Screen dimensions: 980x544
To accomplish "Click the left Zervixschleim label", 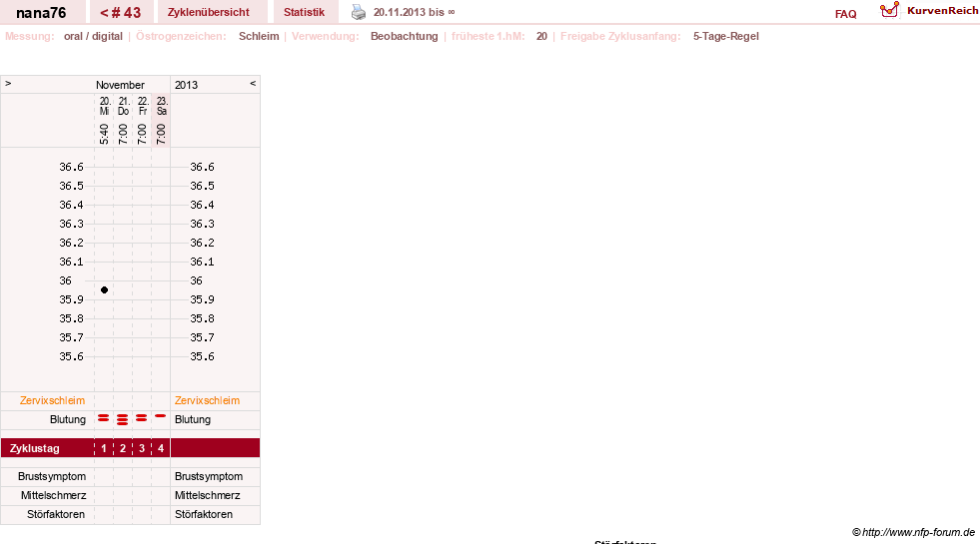I will [52, 400].
